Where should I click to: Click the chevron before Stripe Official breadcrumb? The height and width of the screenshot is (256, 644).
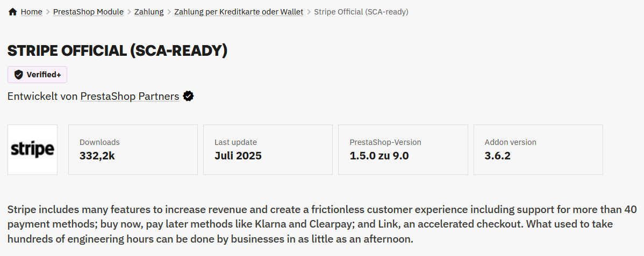coord(309,12)
